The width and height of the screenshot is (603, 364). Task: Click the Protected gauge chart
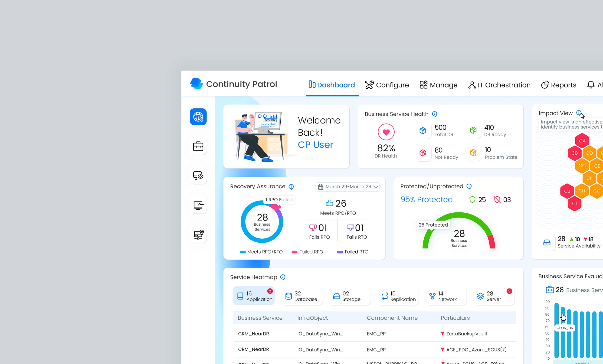point(459,230)
